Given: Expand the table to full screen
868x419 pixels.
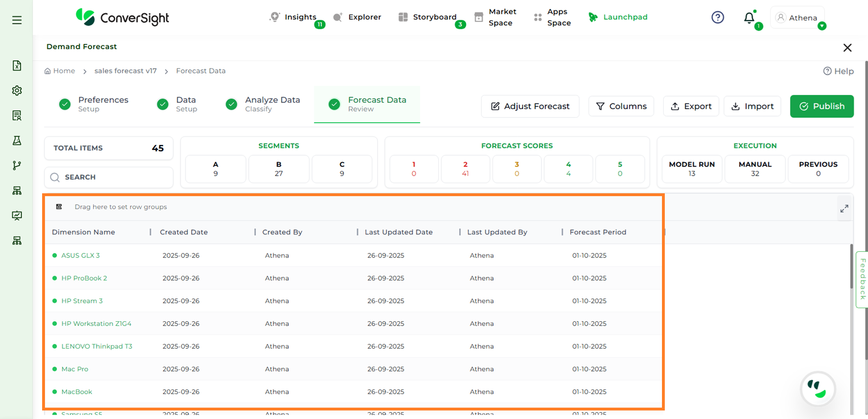Looking at the screenshot, I should click(x=844, y=208).
